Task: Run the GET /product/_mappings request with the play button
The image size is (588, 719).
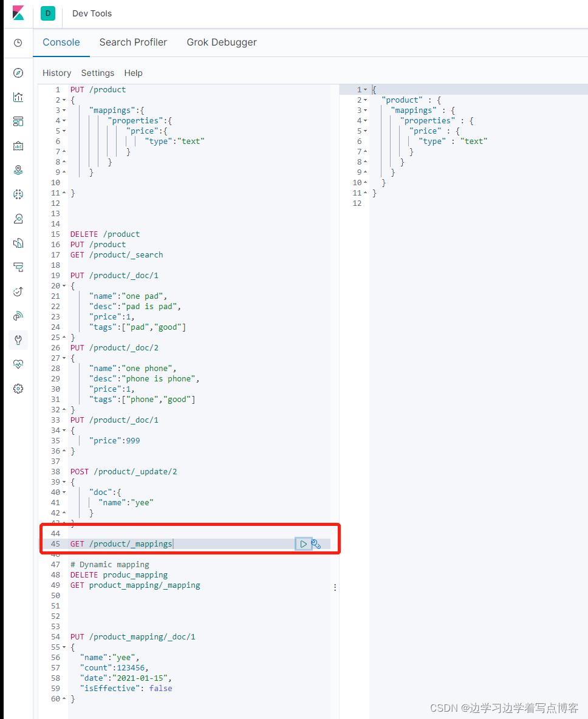Action: pyautogui.click(x=304, y=544)
